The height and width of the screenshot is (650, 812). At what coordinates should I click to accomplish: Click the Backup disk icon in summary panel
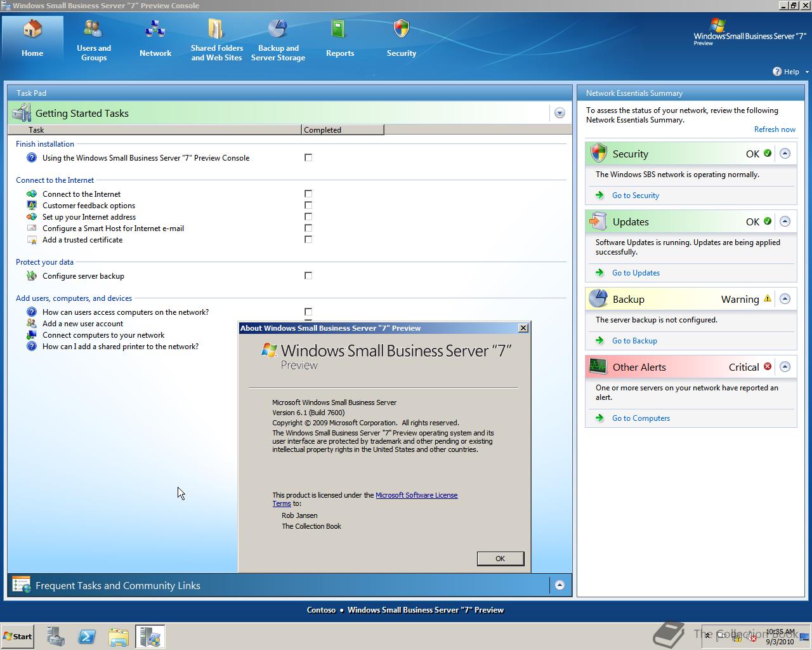598,298
